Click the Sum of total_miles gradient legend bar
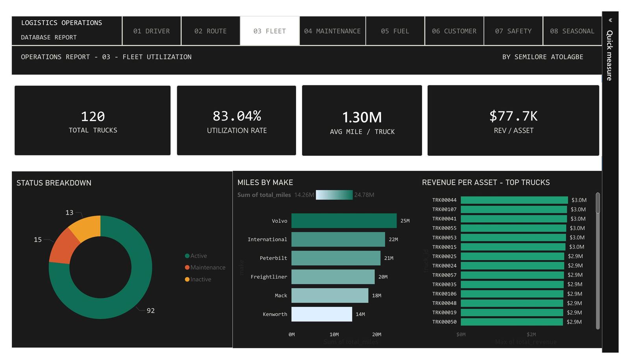Image resolution: width=630 pixels, height=364 pixels. 334,195
